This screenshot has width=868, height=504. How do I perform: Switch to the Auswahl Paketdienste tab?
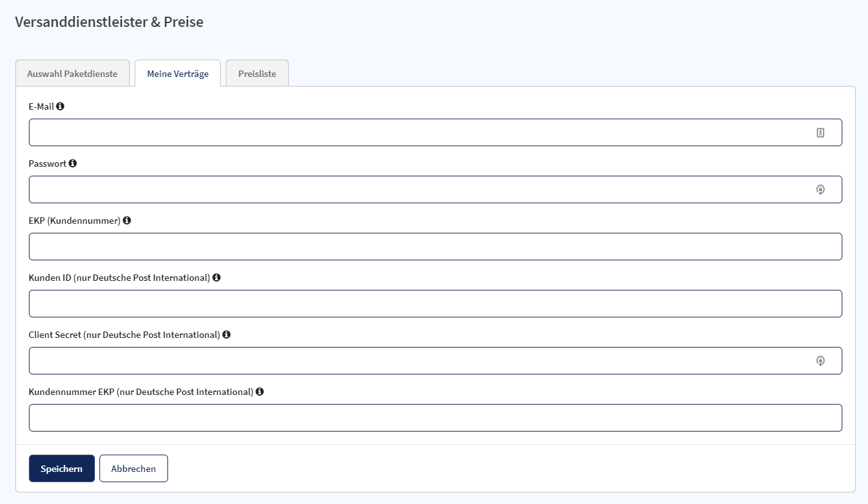[72, 74]
